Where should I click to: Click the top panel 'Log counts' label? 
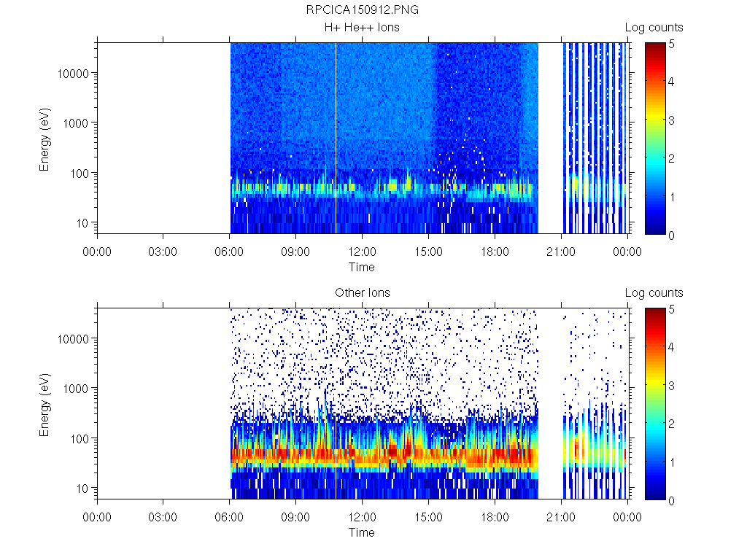coord(654,28)
